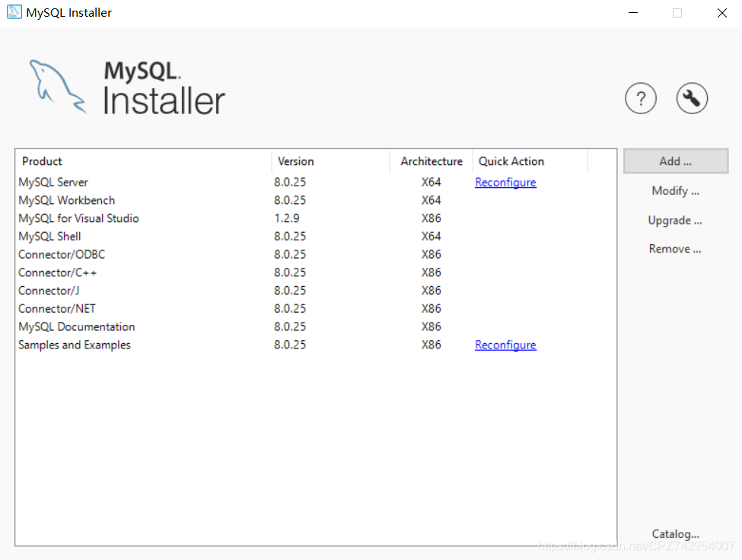
Task: Click the Modify ... button
Action: pyautogui.click(x=675, y=191)
